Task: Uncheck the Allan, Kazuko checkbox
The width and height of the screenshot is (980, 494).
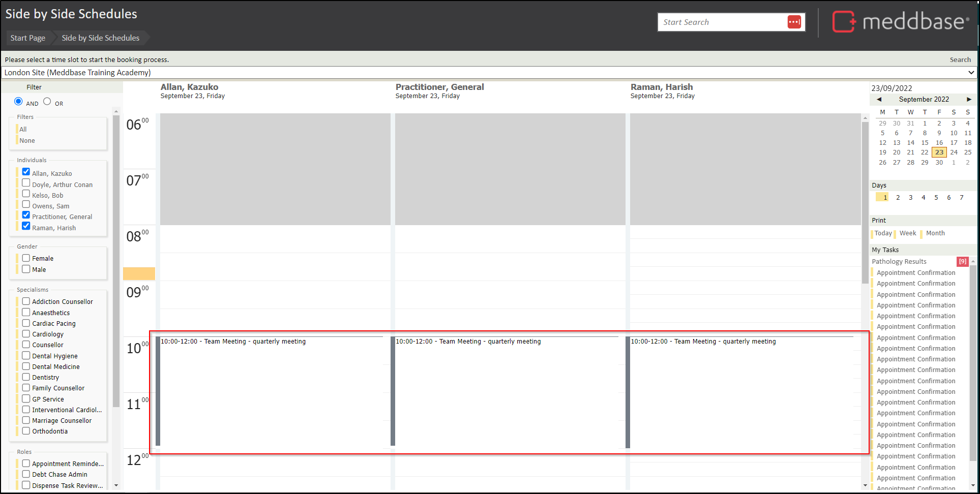Action: (x=26, y=172)
